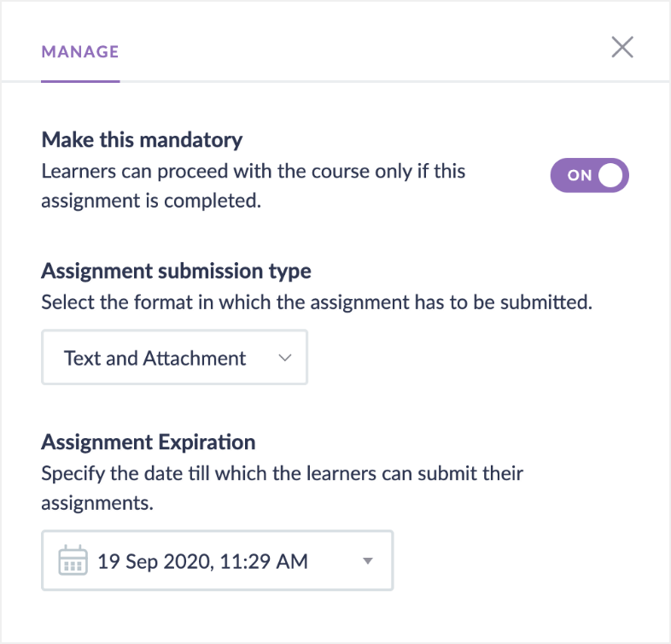Click the "Select the format" description line

point(316,302)
